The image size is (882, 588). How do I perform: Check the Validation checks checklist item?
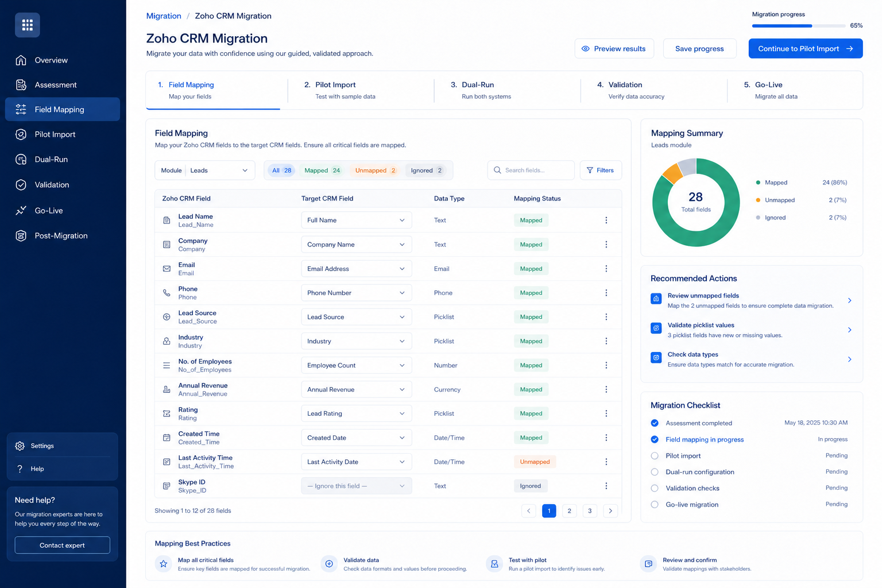pos(655,488)
